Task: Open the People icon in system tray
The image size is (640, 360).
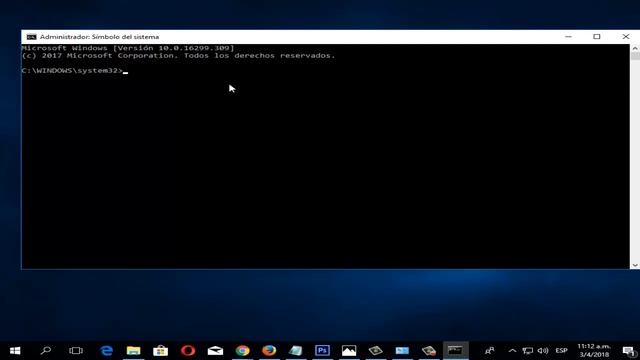Action: coord(489,351)
